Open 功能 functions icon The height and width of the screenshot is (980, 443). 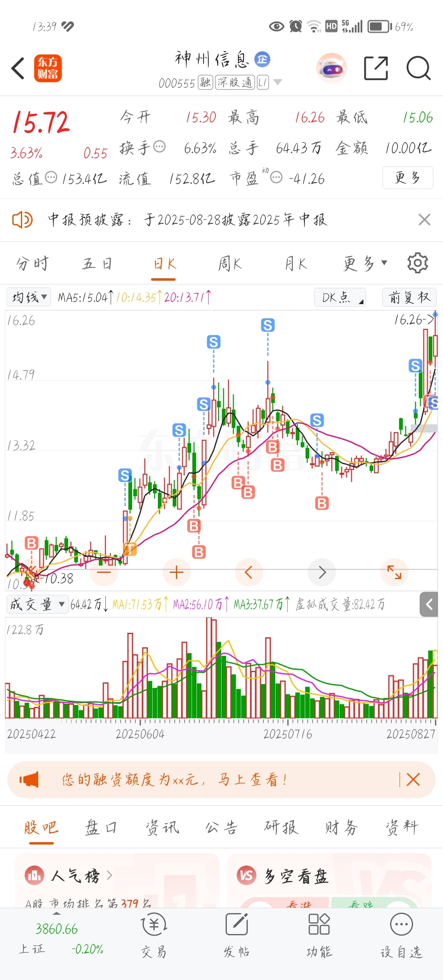click(319, 936)
